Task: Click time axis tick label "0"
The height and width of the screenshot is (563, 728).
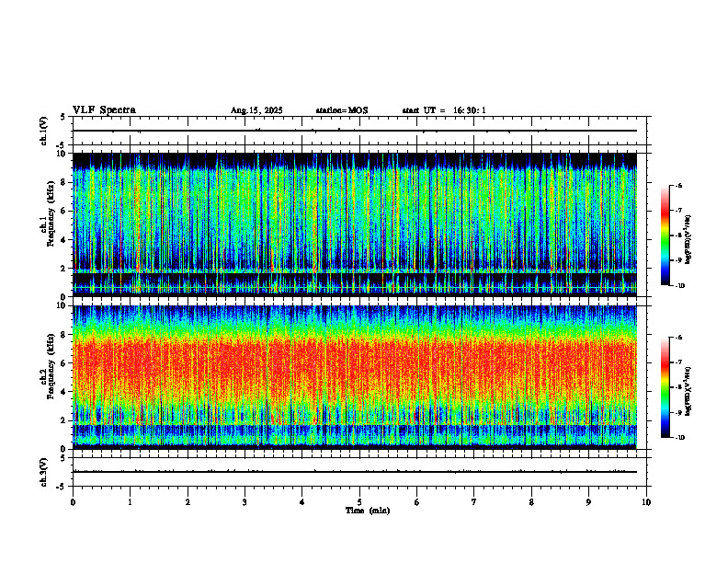Action: tap(73, 502)
